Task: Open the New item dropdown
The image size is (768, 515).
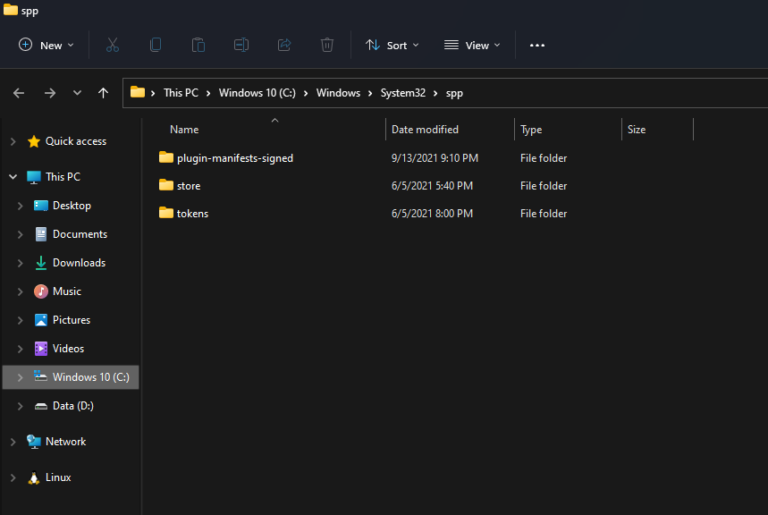Action: coord(47,45)
